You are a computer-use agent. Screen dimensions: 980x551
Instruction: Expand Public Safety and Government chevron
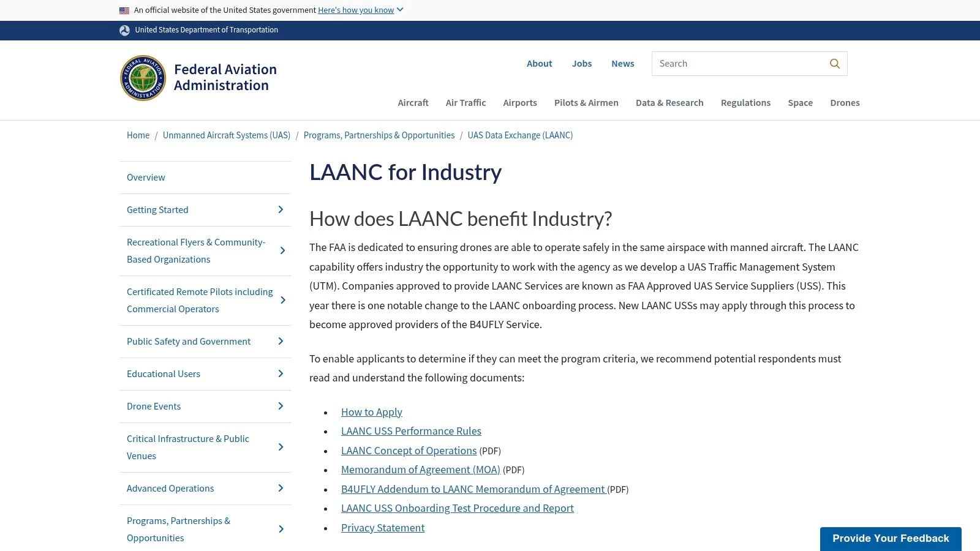pyautogui.click(x=281, y=341)
